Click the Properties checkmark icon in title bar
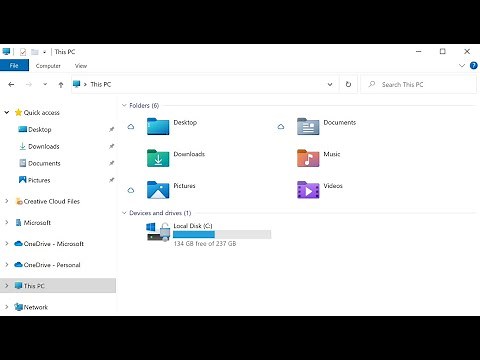This screenshot has height=360, width=480. (23, 52)
